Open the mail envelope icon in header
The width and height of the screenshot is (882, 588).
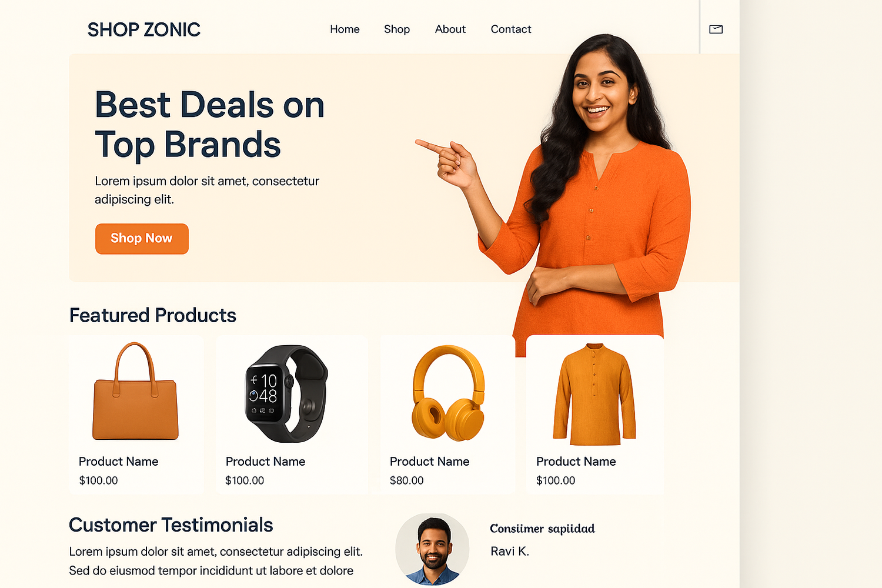716,29
